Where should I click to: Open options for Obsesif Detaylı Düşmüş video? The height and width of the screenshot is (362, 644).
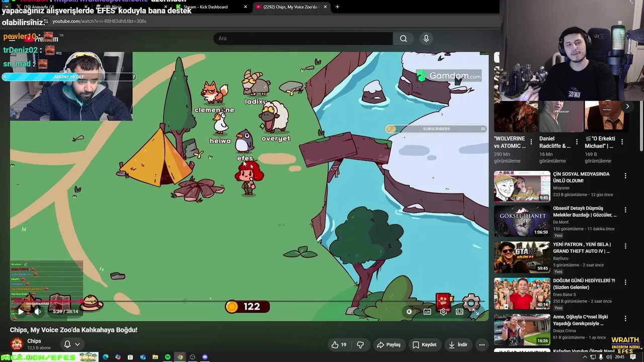click(625, 210)
